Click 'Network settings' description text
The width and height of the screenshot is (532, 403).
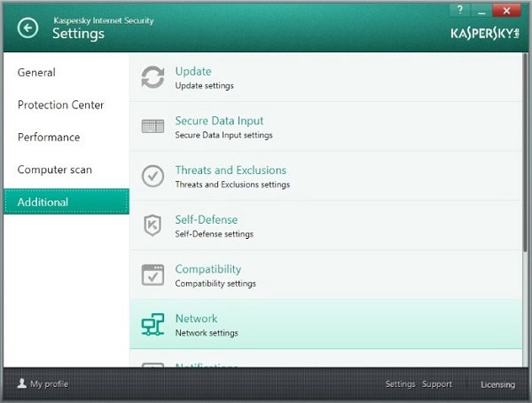tap(207, 333)
